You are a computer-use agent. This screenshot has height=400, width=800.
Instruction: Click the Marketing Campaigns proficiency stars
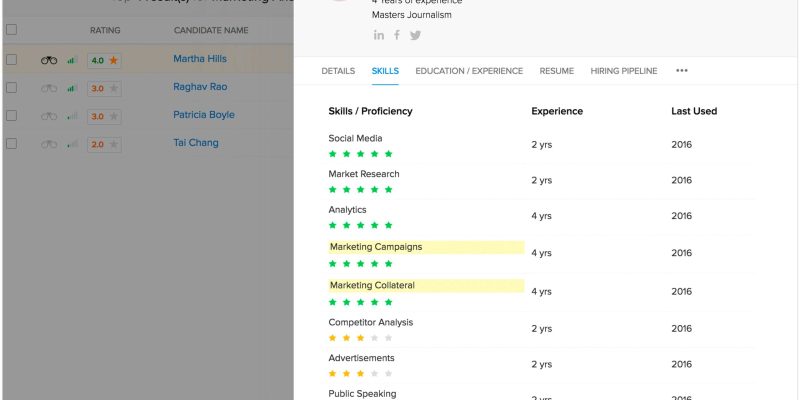361,264
